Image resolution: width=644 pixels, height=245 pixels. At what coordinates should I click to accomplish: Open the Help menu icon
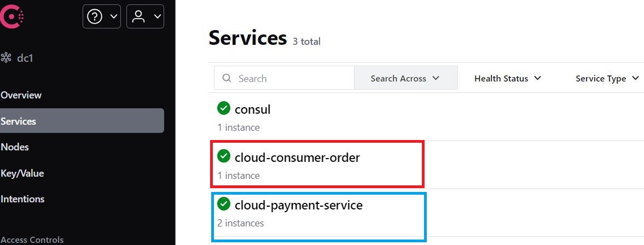(95, 17)
